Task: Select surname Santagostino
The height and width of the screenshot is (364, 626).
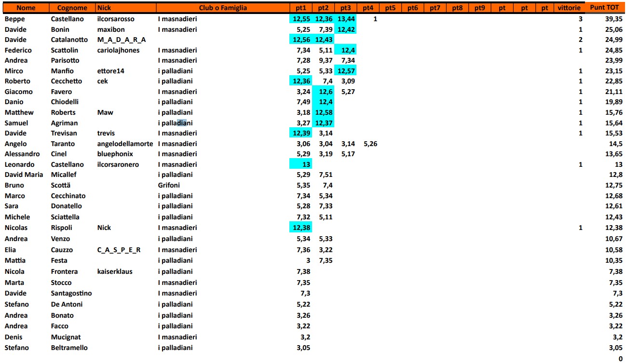Action: 71,293
